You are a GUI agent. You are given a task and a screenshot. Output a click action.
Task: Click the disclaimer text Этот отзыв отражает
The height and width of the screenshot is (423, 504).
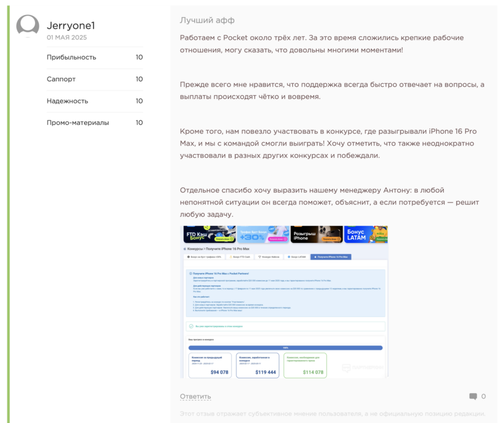pos(333,414)
